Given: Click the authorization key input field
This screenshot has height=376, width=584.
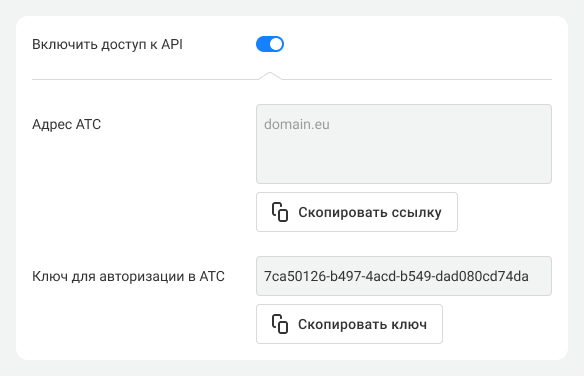Looking at the screenshot, I should point(404,276).
